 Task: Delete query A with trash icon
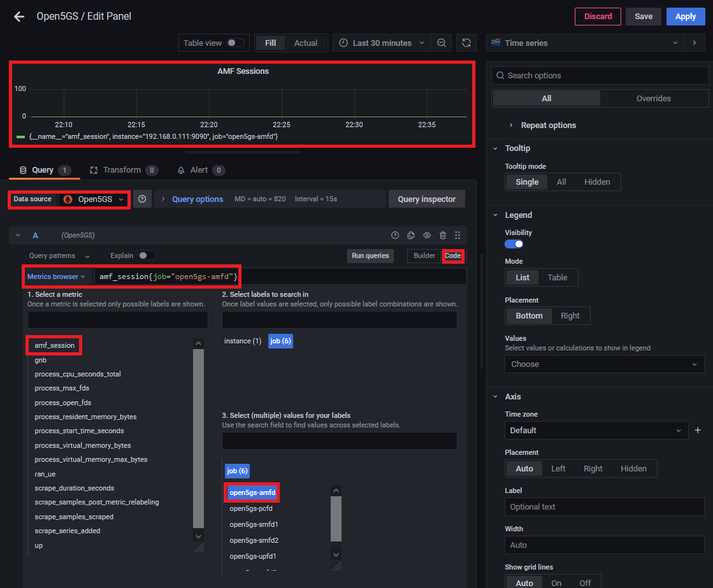pos(442,235)
